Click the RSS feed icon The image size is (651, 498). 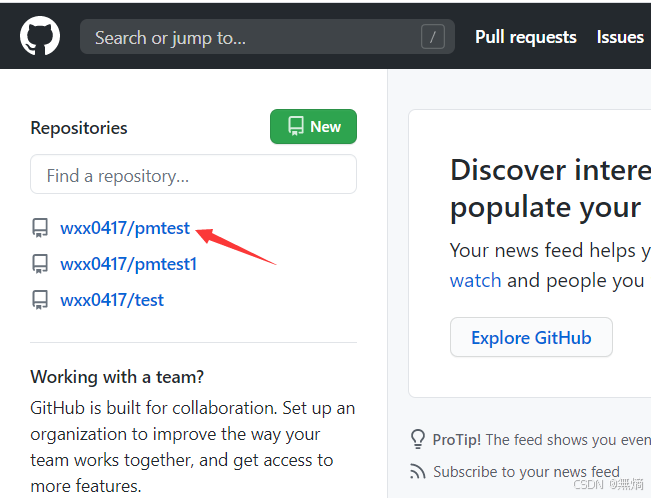point(418,471)
